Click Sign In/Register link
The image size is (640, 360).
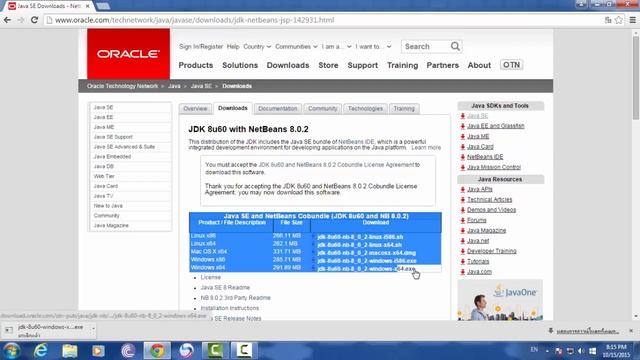point(201,47)
